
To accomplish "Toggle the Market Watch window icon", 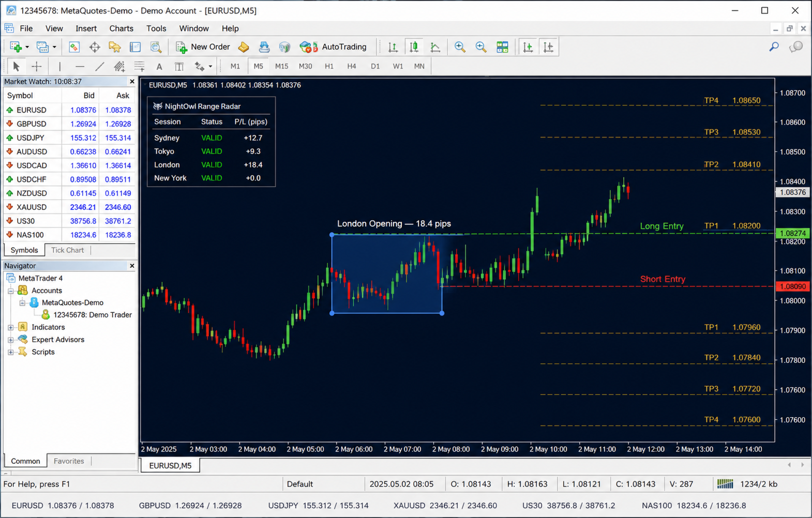I will (74, 47).
